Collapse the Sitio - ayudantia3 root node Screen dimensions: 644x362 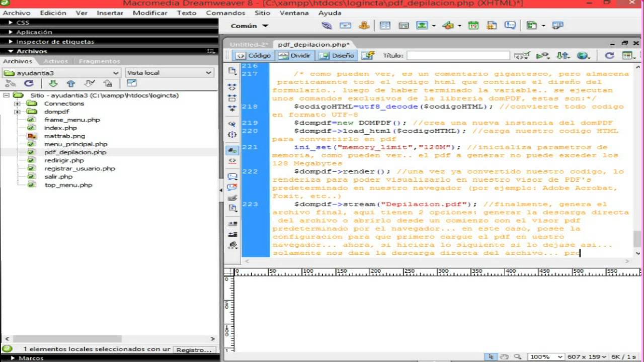6,95
